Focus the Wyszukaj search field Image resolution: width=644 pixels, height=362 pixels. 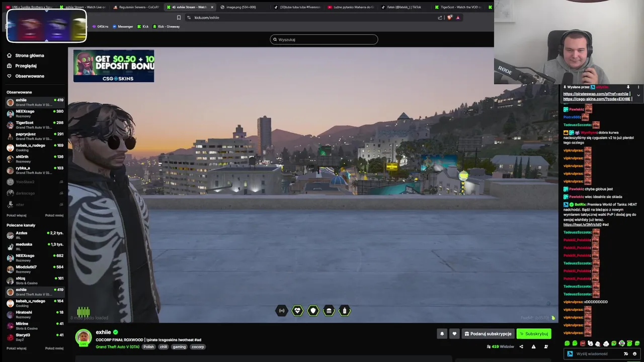[x=324, y=39]
